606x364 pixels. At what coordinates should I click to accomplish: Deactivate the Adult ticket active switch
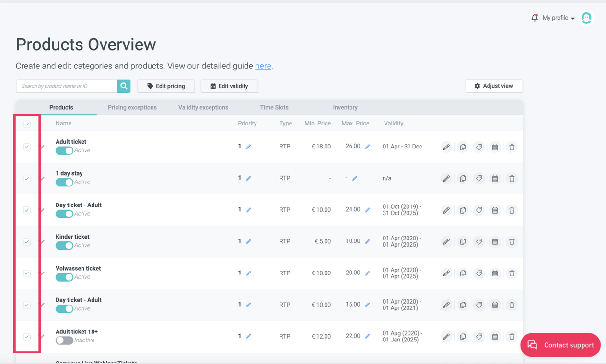tap(64, 151)
